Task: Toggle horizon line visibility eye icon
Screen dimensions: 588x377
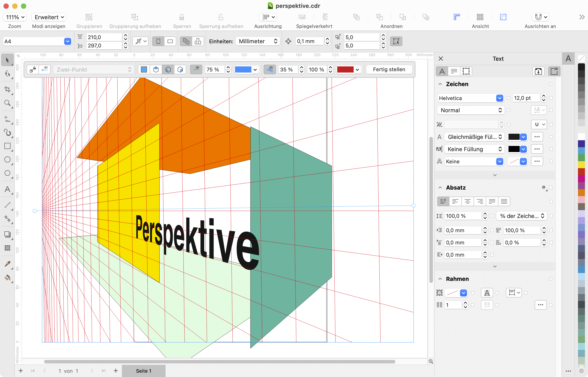Action: click(x=196, y=69)
